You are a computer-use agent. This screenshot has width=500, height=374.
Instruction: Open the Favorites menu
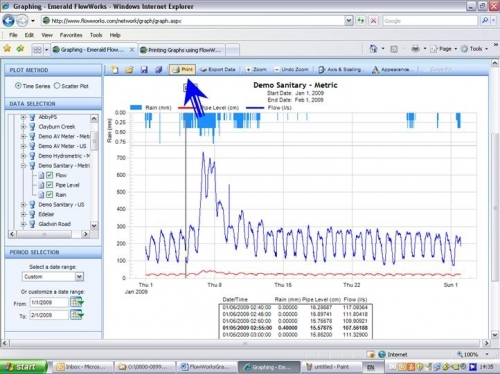coord(71,35)
